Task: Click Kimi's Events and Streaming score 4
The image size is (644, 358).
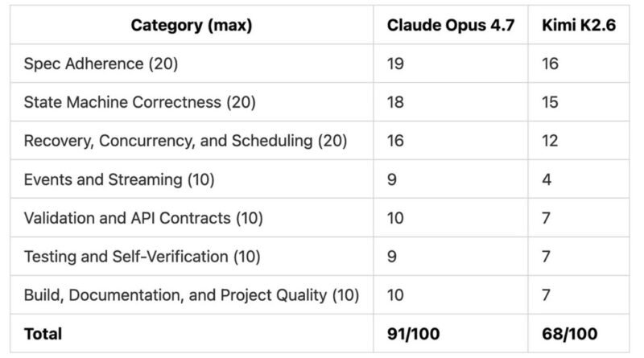Action: [547, 179]
